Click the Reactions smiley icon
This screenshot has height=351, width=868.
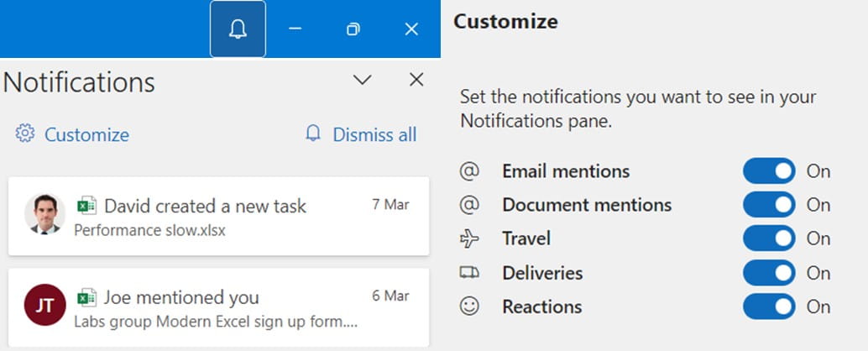click(470, 307)
